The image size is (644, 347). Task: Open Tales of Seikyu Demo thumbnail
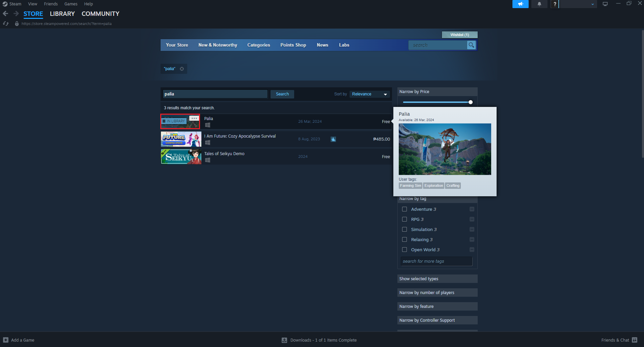tap(181, 156)
